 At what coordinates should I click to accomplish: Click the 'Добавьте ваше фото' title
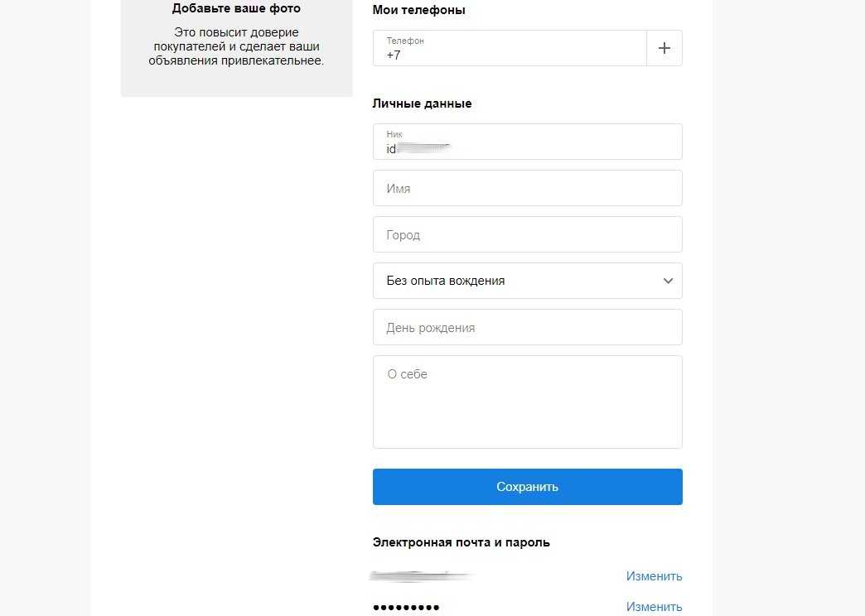pos(236,9)
